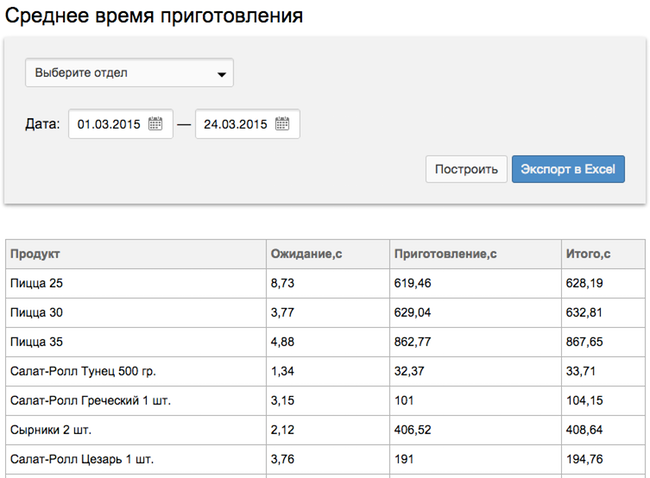
Task: Click cooking value 101
Action: coord(404,401)
